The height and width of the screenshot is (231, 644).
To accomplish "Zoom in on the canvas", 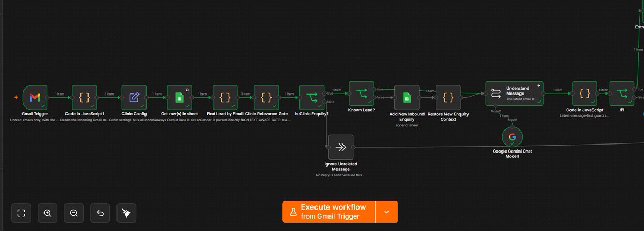I will click(48, 213).
